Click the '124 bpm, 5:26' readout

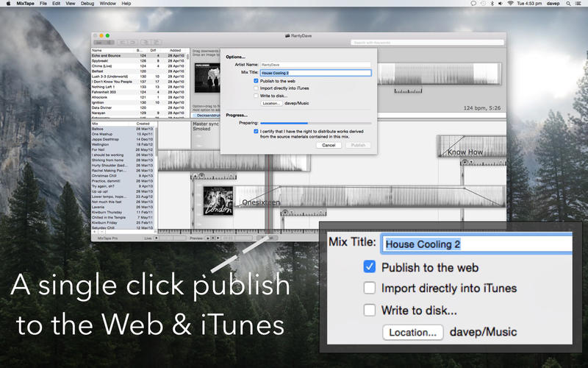point(482,108)
